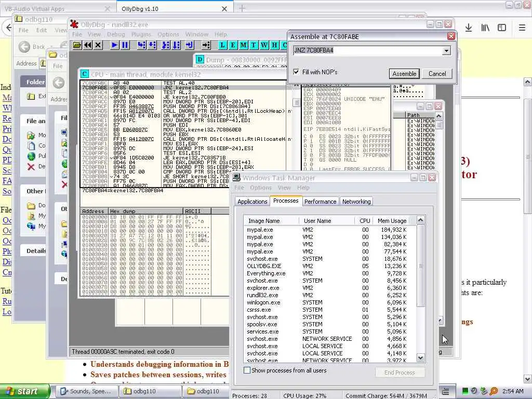
Task: Open the browser hamburger menu
Action: [522, 28]
